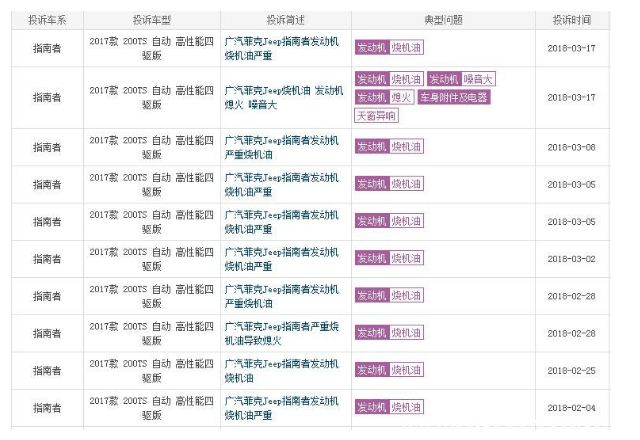Image resolution: width=640 pixels, height=440 pixels.
Task: Select the 噪音大 problem tag
Action: tap(478, 79)
